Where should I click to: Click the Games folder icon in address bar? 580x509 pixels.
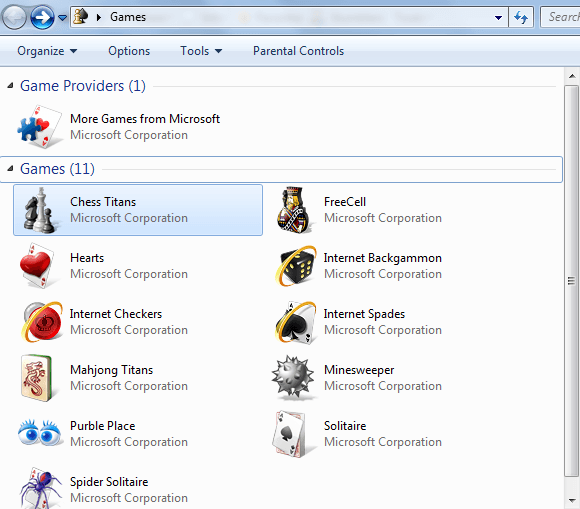point(81,16)
